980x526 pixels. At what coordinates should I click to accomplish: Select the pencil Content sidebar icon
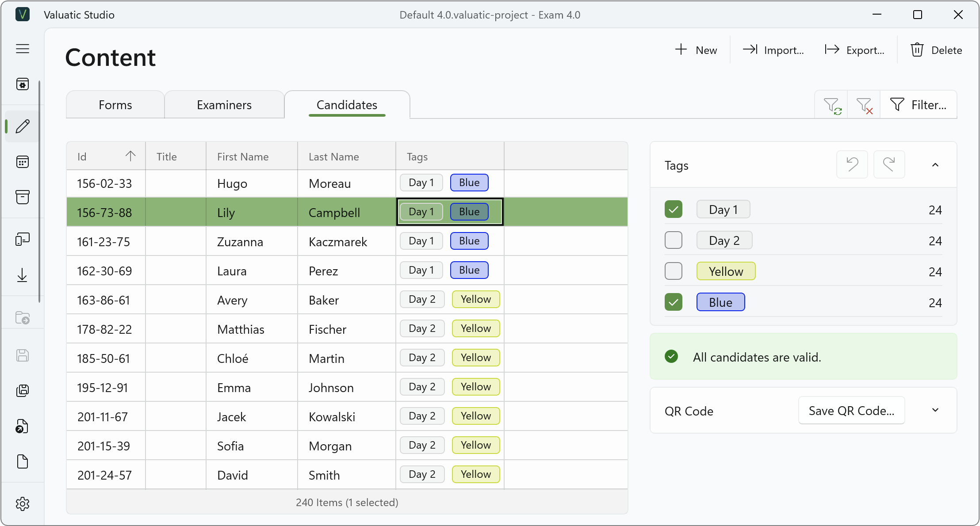pos(23,126)
